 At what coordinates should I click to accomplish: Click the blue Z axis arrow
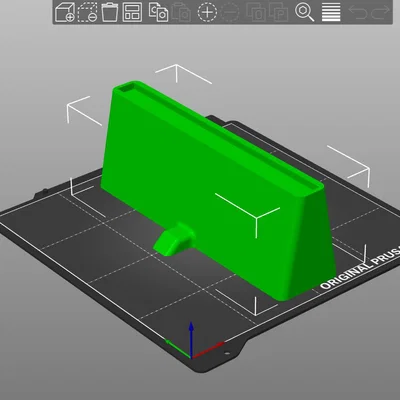click(x=191, y=339)
